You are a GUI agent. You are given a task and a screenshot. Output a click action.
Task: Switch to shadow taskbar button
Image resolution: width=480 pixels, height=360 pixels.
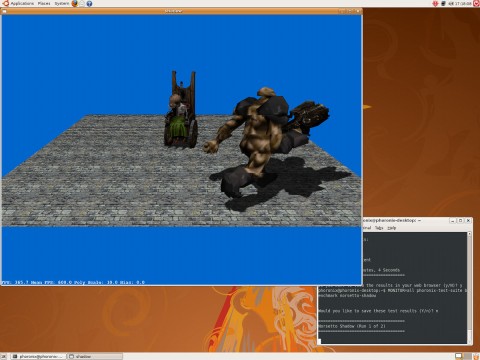(95, 356)
